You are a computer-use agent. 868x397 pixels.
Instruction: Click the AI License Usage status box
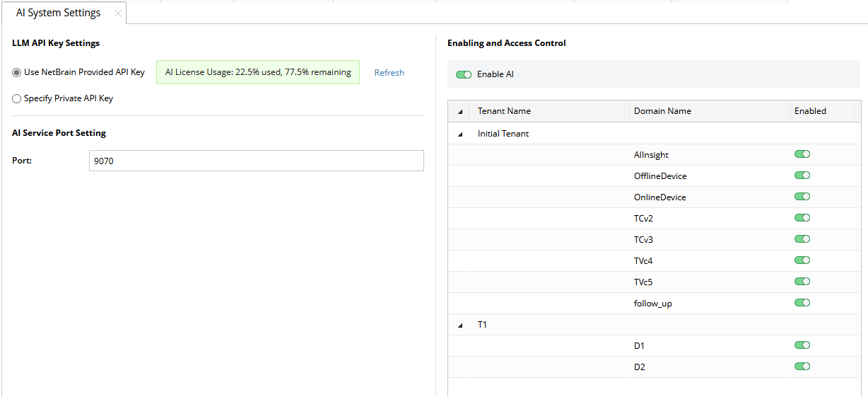258,72
